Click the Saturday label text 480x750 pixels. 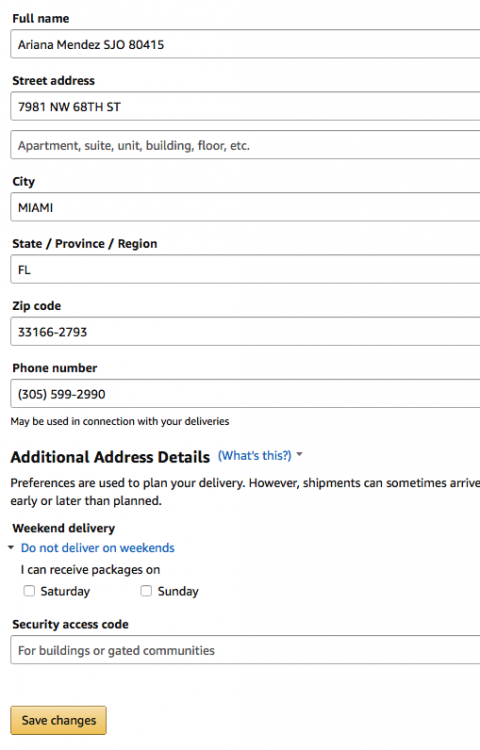pyautogui.click(x=65, y=592)
